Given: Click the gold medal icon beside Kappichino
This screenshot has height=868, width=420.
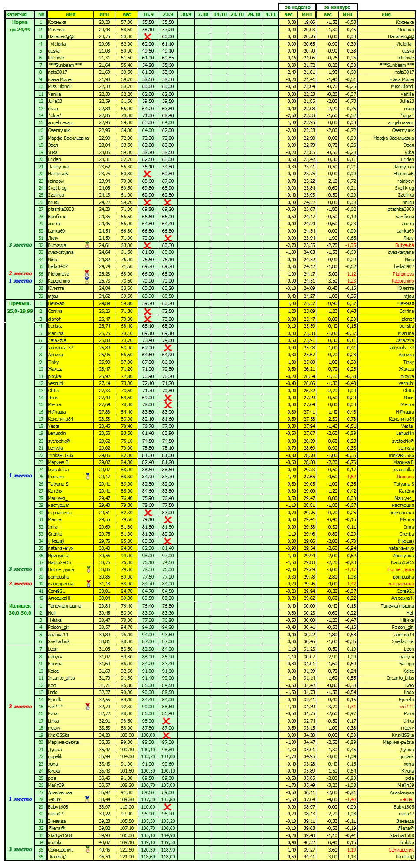Looking at the screenshot, I should click(x=87, y=281).
